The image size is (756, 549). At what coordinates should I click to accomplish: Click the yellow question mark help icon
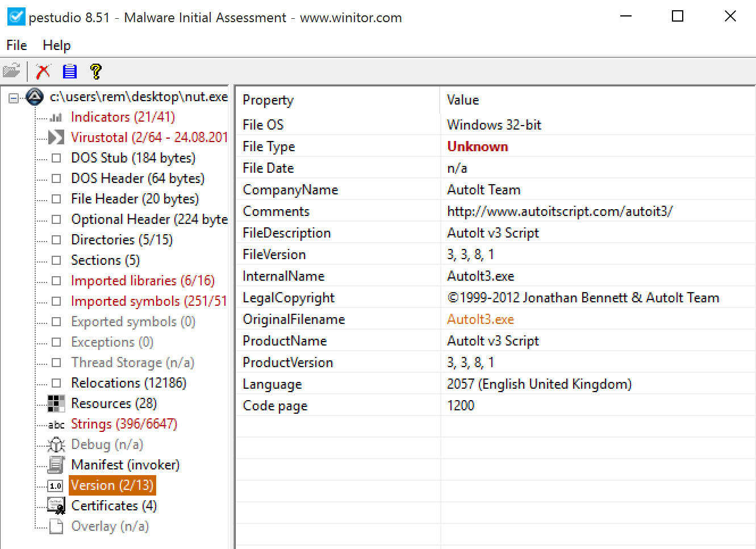point(96,71)
